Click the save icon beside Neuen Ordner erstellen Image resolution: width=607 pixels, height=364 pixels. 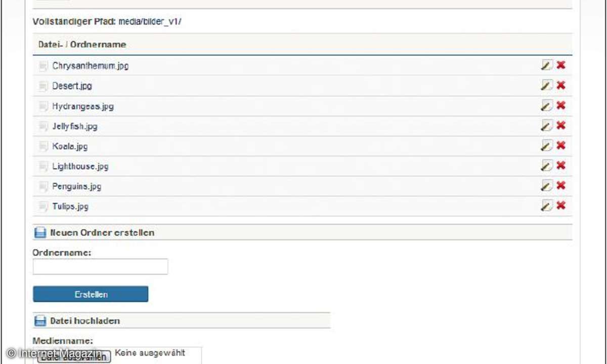pos(40,233)
